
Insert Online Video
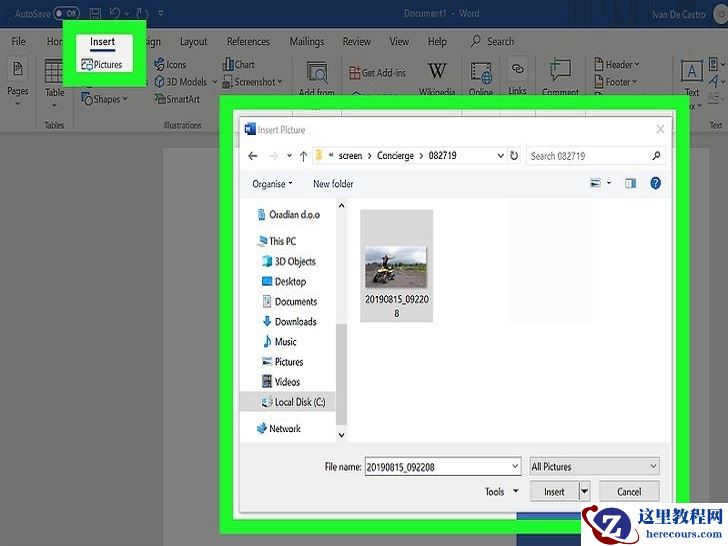481,78
